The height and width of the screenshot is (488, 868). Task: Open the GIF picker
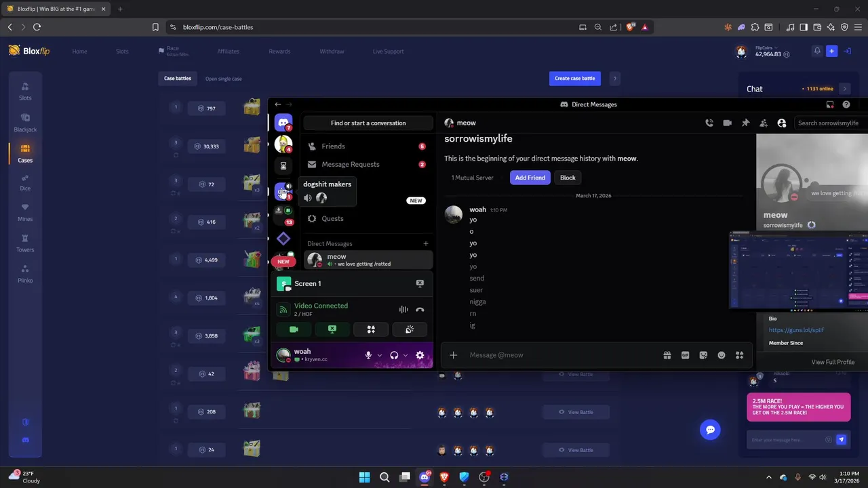[x=685, y=355]
